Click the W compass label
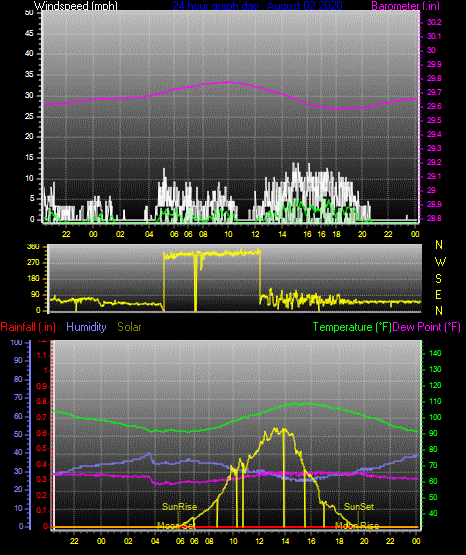 coord(440,262)
